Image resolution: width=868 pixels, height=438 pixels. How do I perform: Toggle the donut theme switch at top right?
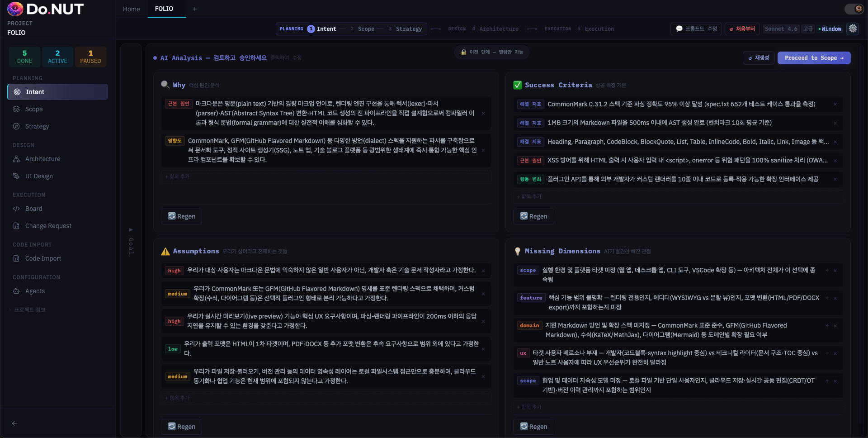854,9
